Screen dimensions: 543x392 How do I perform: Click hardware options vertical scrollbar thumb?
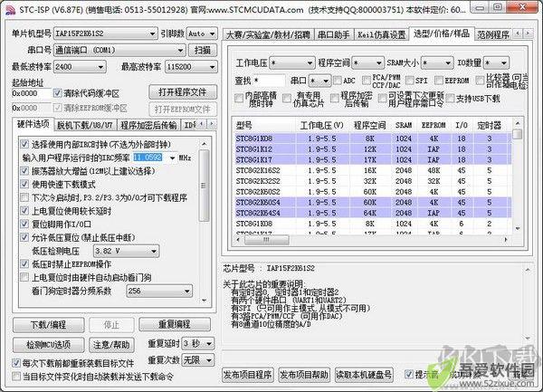(204, 186)
